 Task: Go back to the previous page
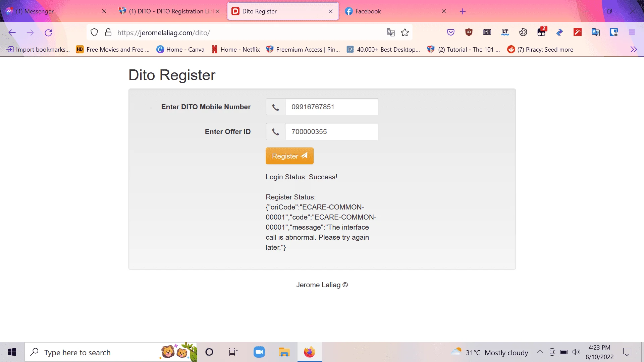point(12,33)
